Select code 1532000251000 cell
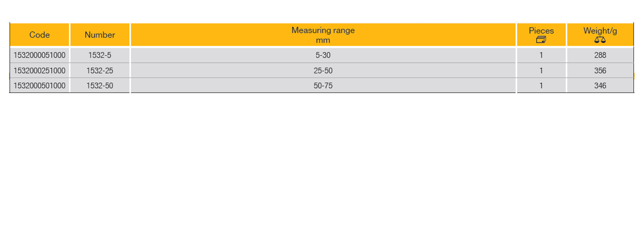Viewport: 644px width, 225px height. [40, 70]
